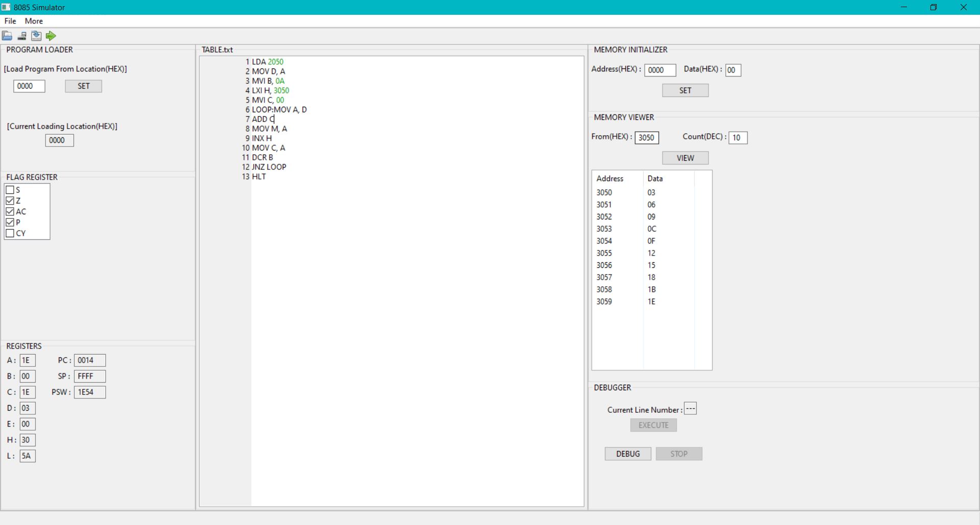Click the save-to-disk toolbar icon
Viewport: 980px width, 525px height.
[22, 36]
